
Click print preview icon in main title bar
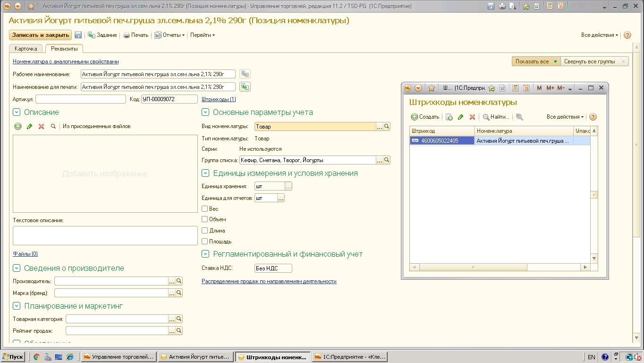point(512,6)
